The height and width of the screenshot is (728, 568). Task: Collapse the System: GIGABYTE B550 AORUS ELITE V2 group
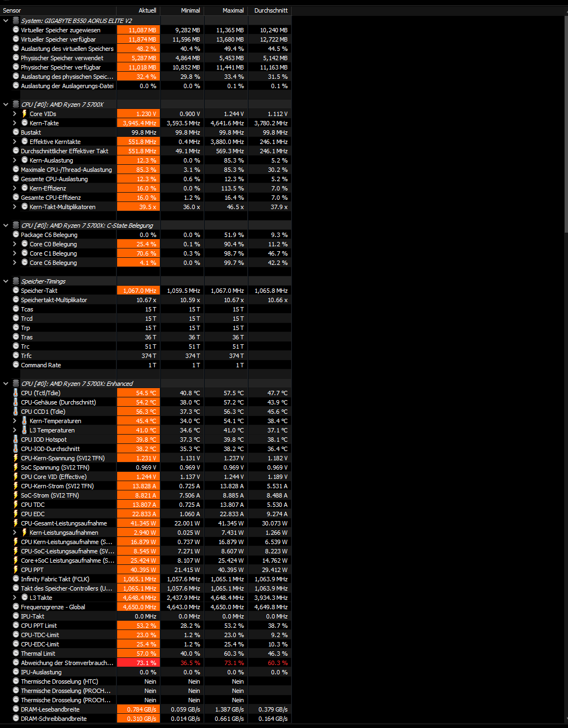tap(6, 21)
